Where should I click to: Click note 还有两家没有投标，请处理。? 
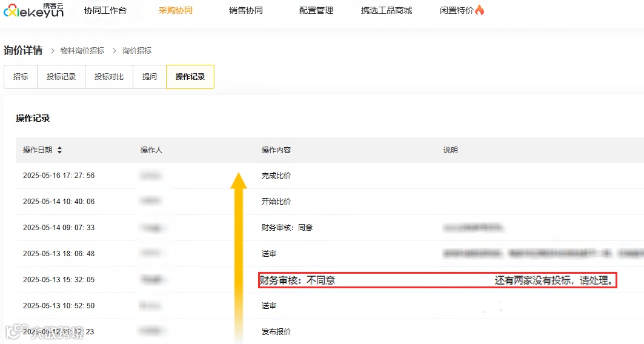tap(554, 280)
